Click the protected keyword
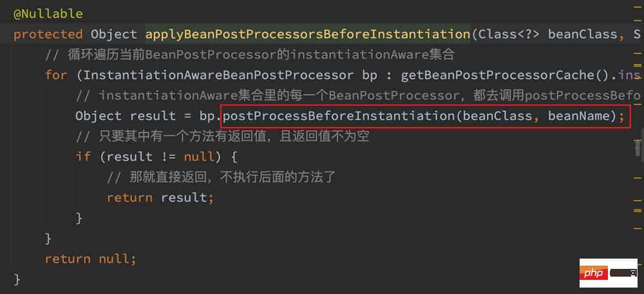 (x=48, y=35)
